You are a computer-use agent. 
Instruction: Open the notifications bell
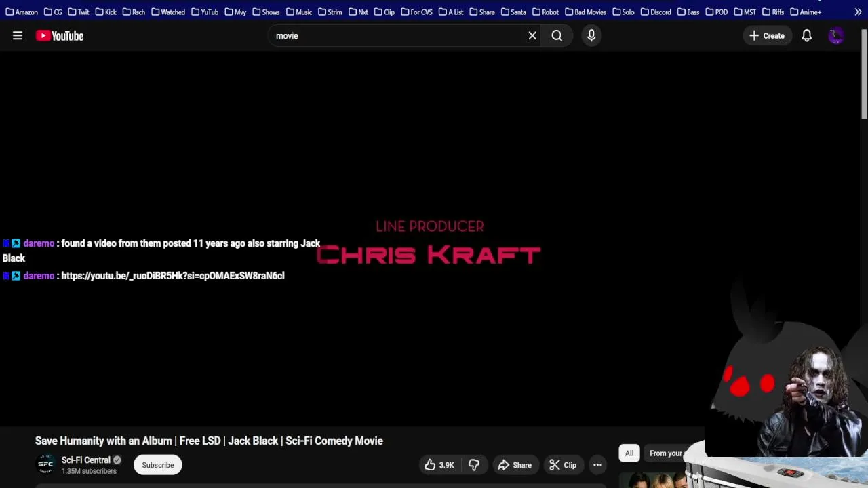(806, 36)
